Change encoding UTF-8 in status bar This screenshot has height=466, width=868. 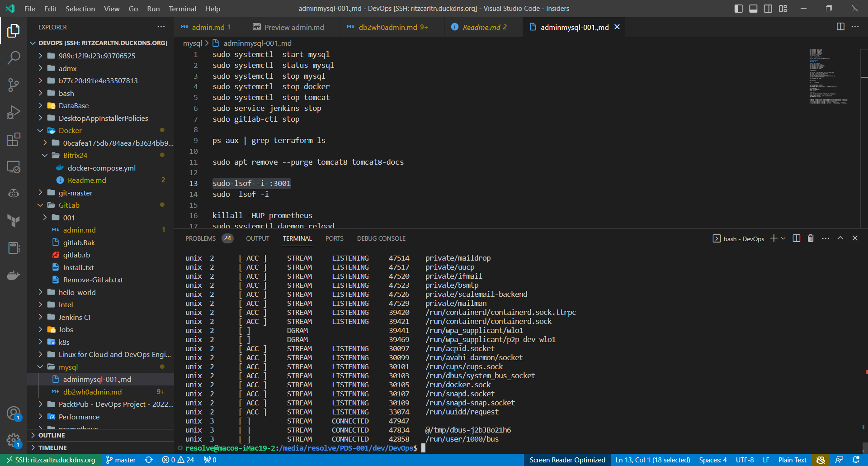(x=745, y=460)
